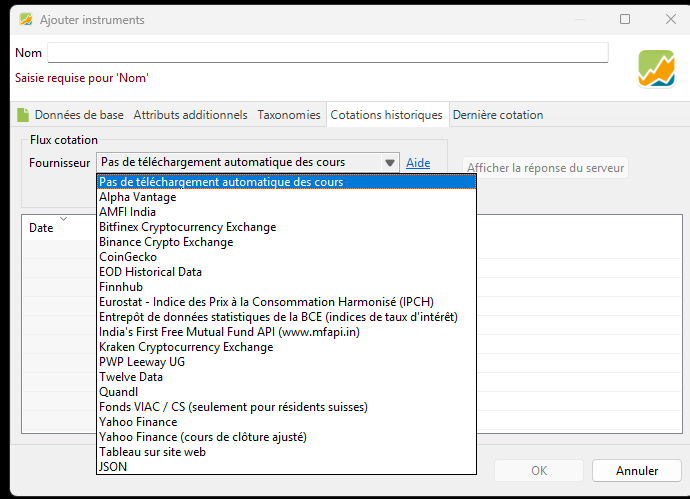690x499 pixels.
Task: Maximize the Ajouter instruments window
Action: tap(625, 19)
